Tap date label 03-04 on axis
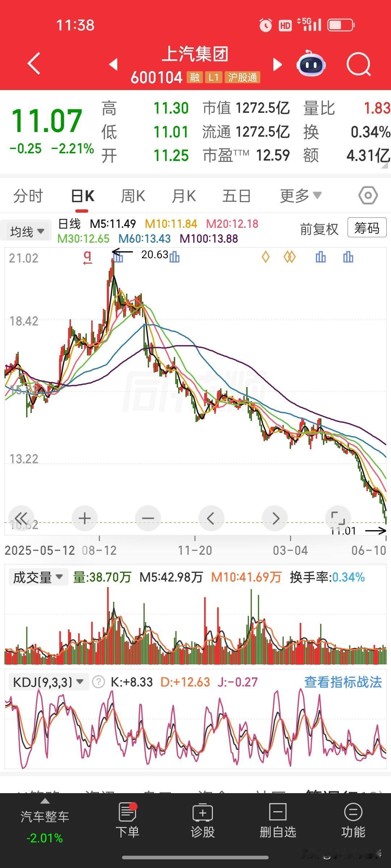The height and width of the screenshot is (868, 391). tap(290, 550)
